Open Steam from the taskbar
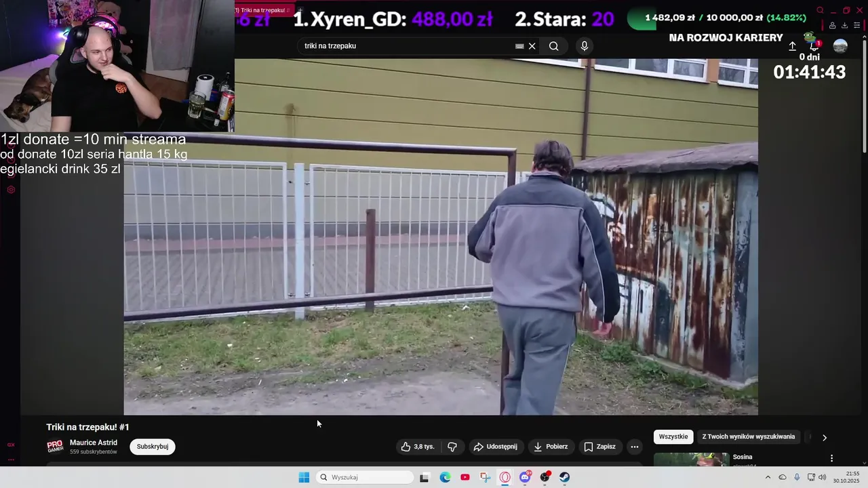 click(564, 477)
